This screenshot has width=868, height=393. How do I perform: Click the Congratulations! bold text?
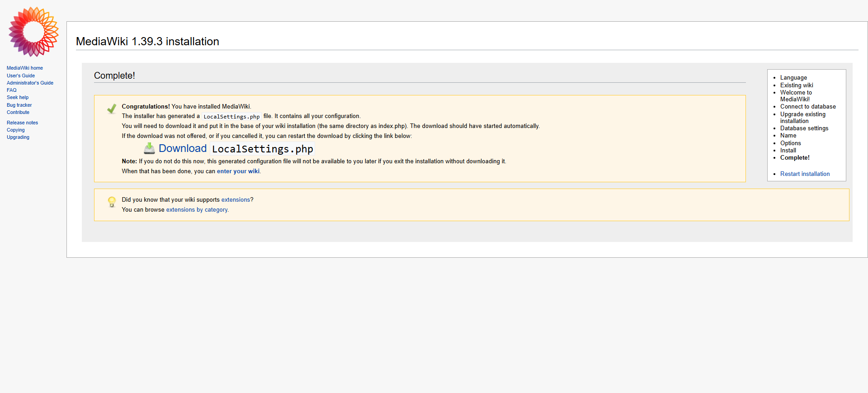[146, 107]
